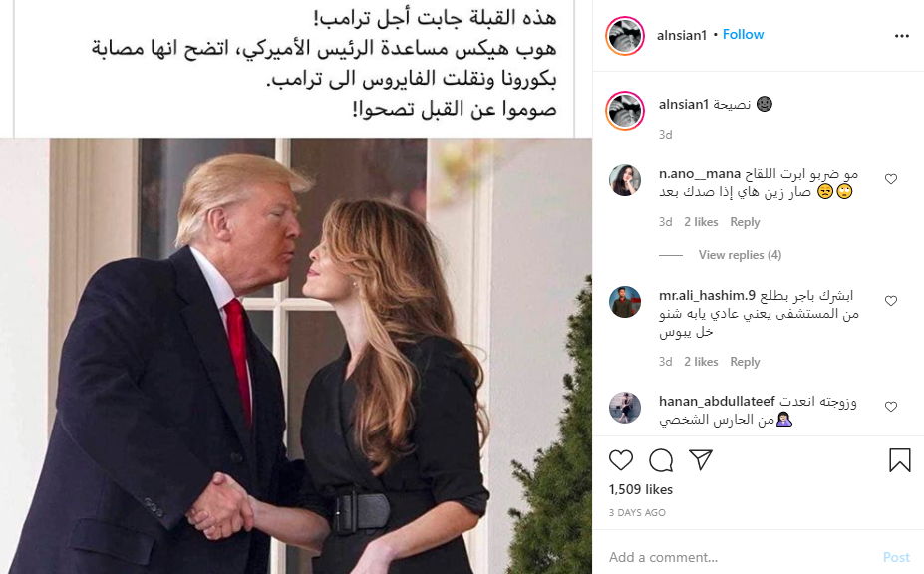The width and height of the screenshot is (924, 574).
Task: Open alnsian1 profile picture in header
Action: tap(625, 36)
